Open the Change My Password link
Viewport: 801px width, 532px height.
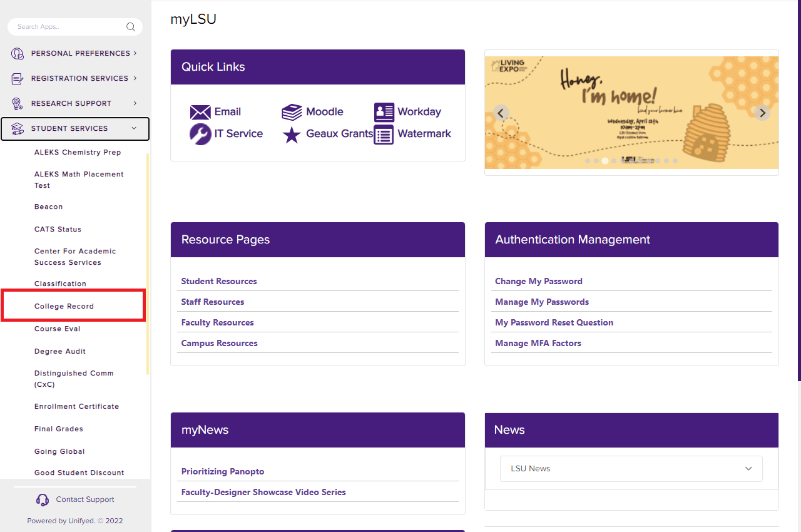click(538, 281)
